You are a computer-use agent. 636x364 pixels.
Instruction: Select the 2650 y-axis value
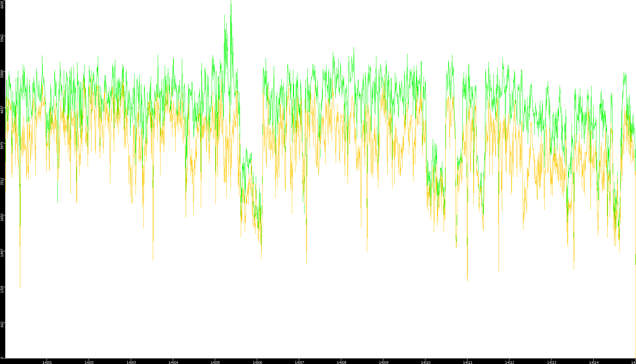pos(2,217)
